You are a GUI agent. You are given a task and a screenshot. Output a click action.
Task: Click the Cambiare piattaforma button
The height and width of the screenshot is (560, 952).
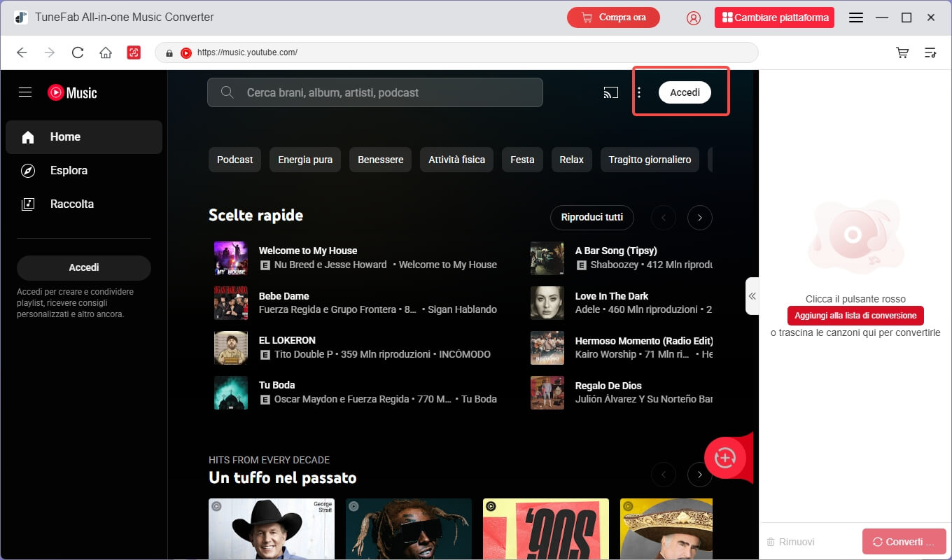point(774,17)
